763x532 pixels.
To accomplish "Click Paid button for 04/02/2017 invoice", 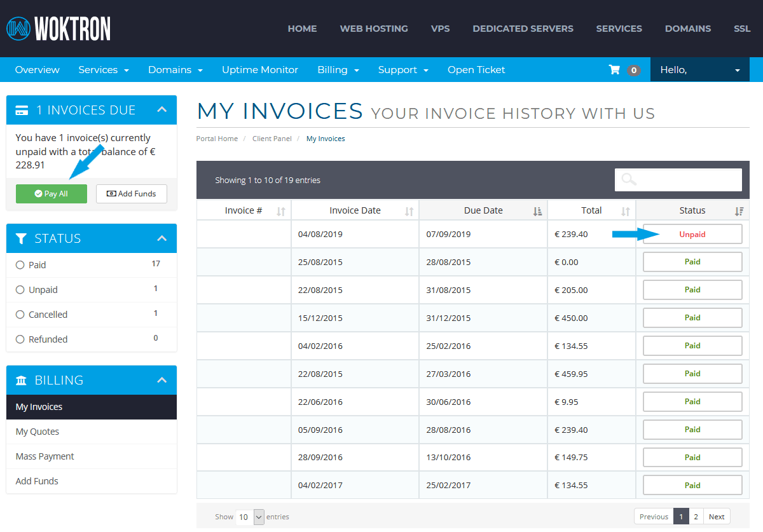I will pos(692,485).
